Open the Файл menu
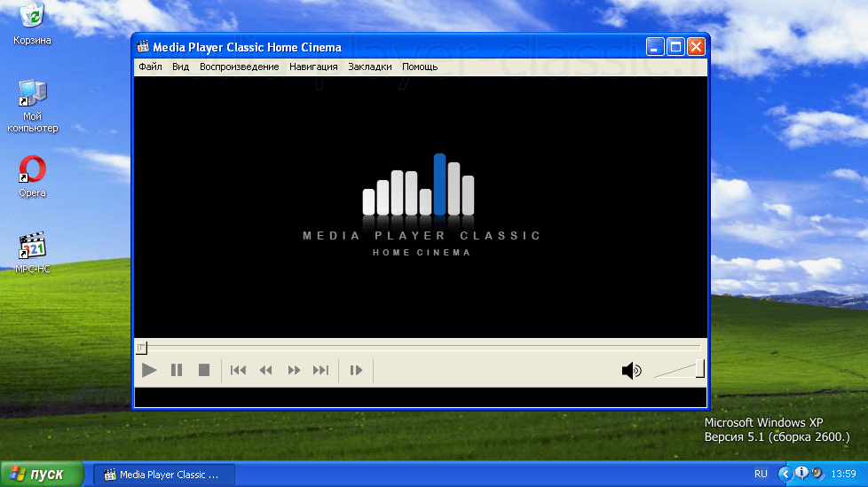The image size is (868, 487). [150, 67]
